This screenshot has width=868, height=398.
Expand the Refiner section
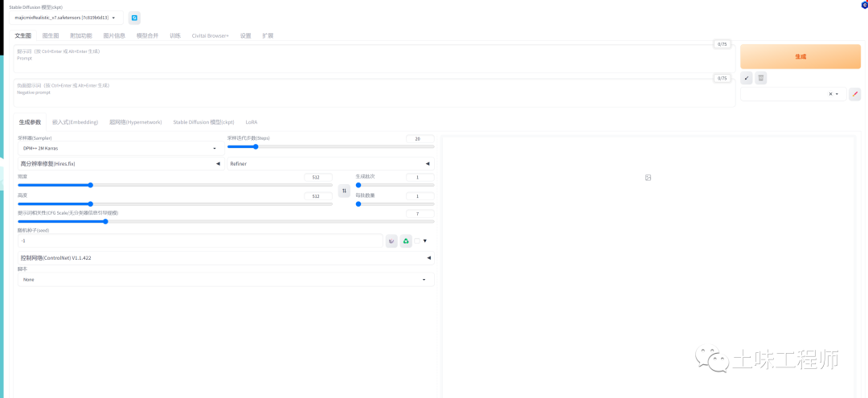tap(330, 164)
